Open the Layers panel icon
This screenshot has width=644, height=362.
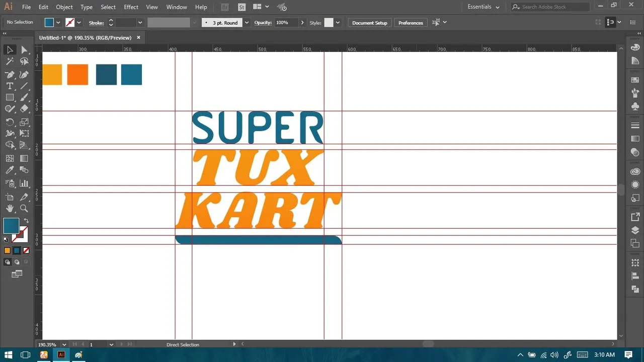click(635, 230)
